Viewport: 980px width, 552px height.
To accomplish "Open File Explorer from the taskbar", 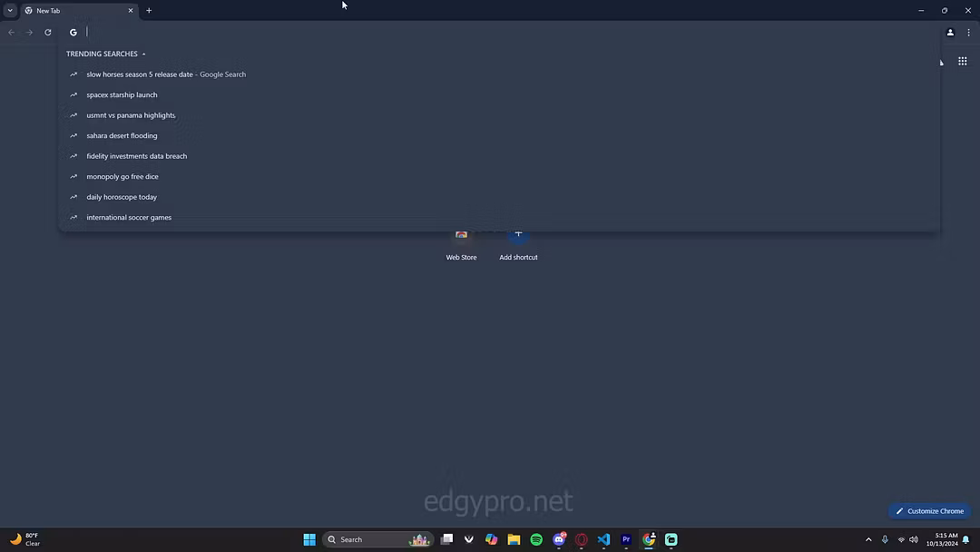I will coord(514,539).
